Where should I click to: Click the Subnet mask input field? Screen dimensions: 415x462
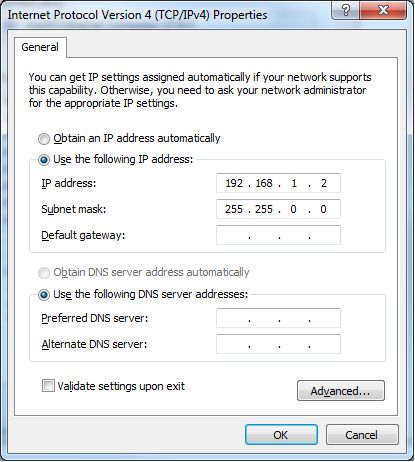[278, 209]
